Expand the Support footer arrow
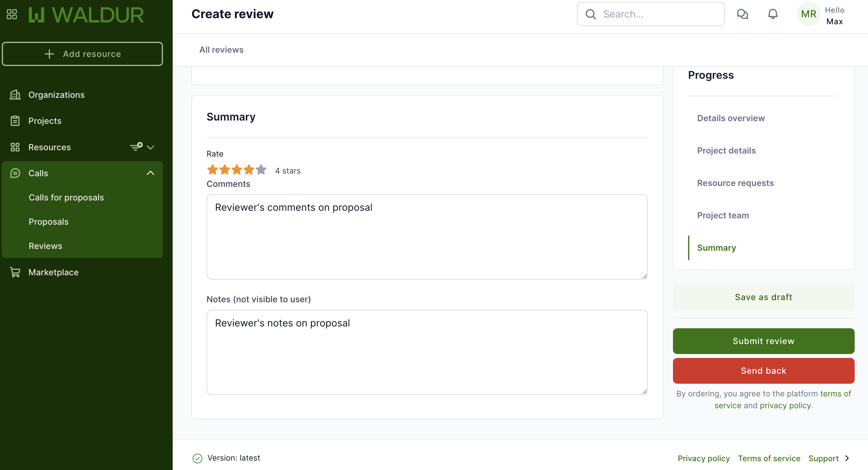 pos(847,458)
